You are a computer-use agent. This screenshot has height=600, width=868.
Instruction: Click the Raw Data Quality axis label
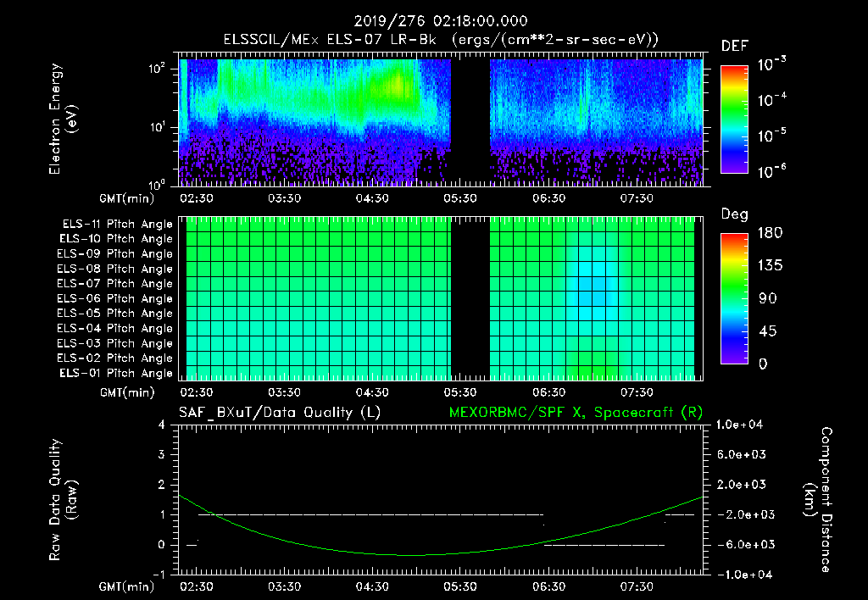click(63, 500)
